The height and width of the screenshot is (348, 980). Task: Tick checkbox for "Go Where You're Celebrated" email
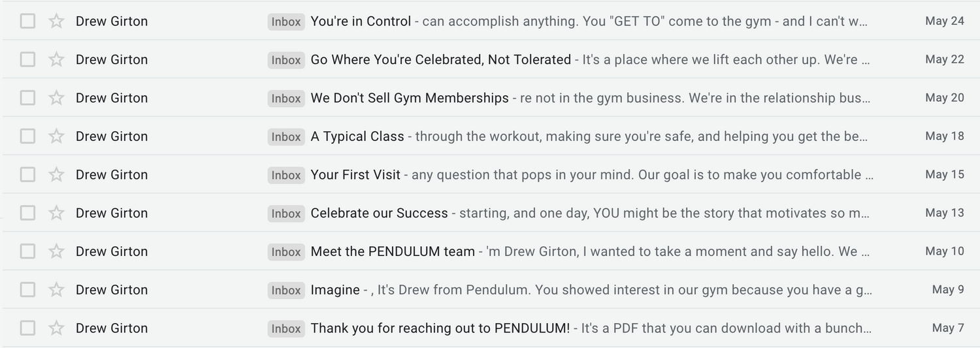[27, 59]
